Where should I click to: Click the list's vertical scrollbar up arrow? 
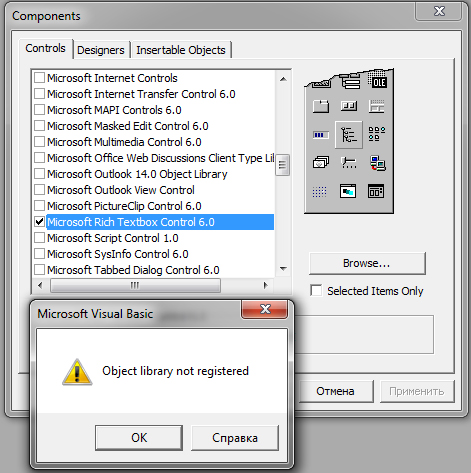coord(283,79)
